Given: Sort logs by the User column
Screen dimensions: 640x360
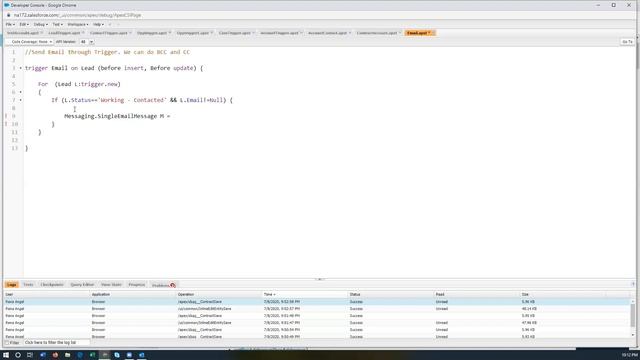Looking at the screenshot, I should (46, 294).
